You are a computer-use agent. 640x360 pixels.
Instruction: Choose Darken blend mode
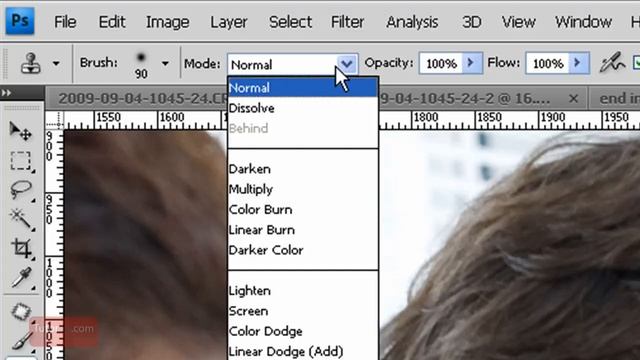(x=303, y=169)
